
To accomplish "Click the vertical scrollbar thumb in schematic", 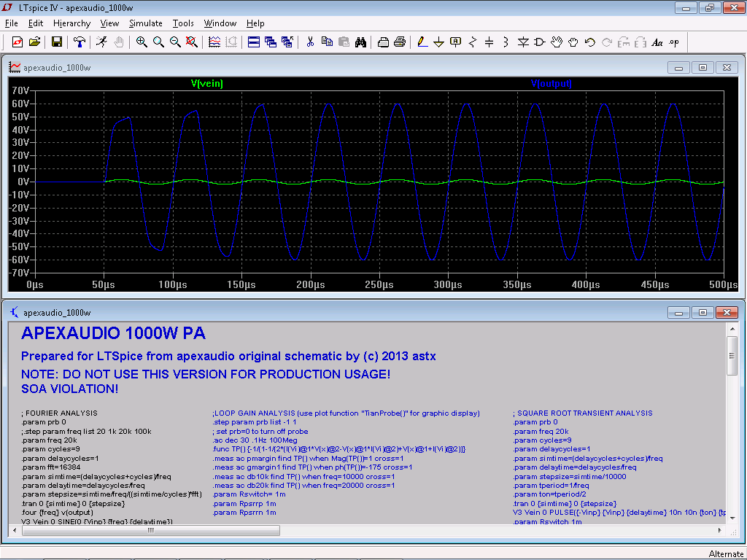I will tap(732, 356).
